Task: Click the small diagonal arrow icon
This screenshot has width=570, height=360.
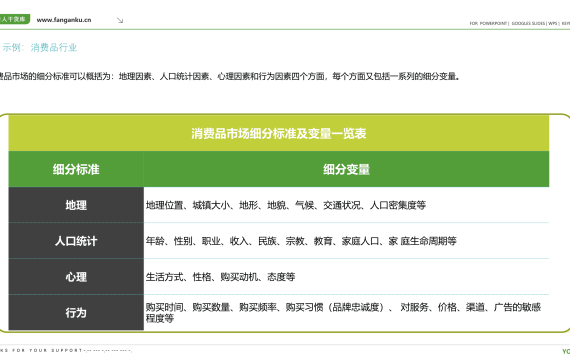Action: (x=120, y=20)
